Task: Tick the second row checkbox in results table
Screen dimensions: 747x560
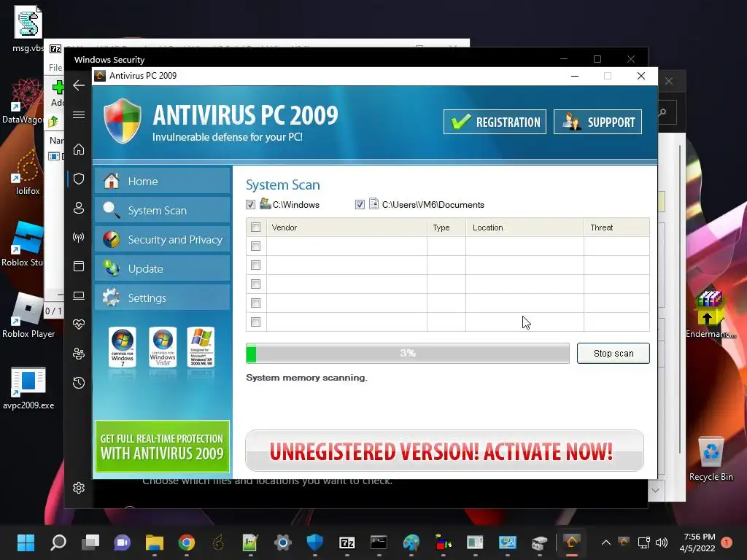Action: (256, 265)
